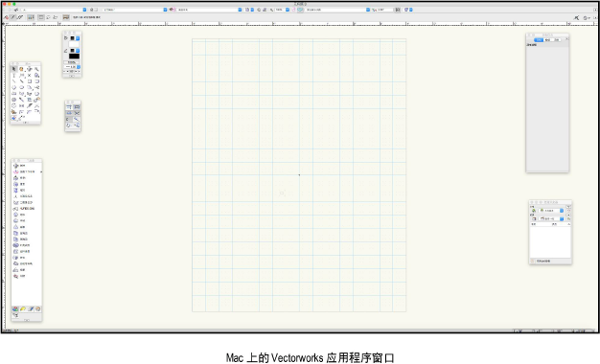This screenshot has width=600, height=364.
Task: Click the last icon in Tool Sets bottom row
Action: (38, 309)
